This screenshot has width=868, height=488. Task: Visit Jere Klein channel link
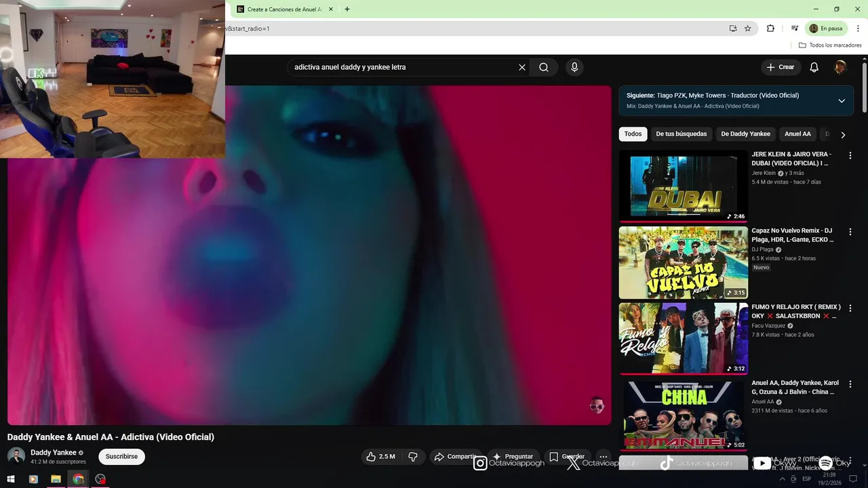click(764, 173)
